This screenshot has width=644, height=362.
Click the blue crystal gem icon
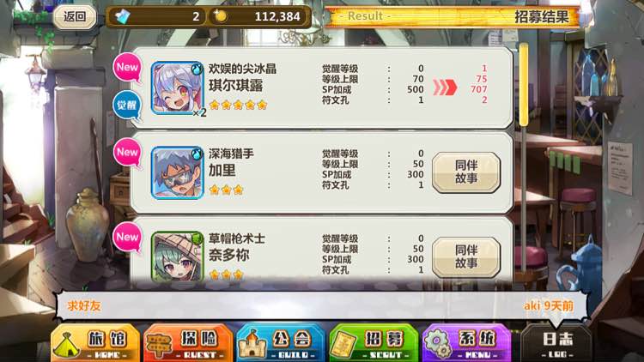point(123,16)
